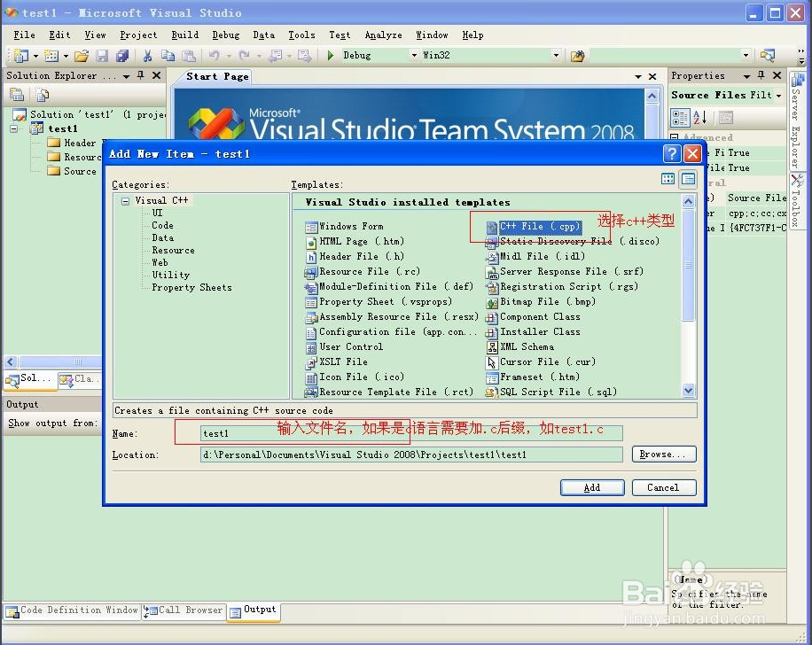Select the XML Schema template
812x645 pixels.
[x=520, y=346]
